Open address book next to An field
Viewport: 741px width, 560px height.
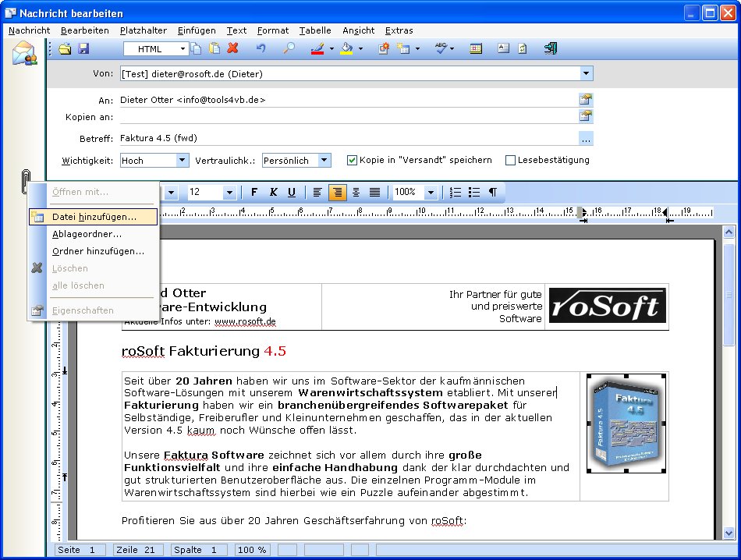[586, 100]
